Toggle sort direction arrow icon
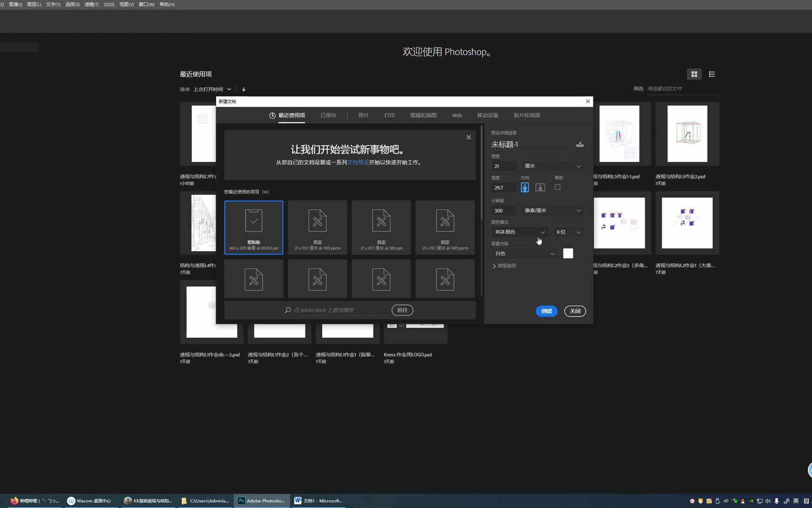This screenshot has height=508, width=812. (x=243, y=89)
